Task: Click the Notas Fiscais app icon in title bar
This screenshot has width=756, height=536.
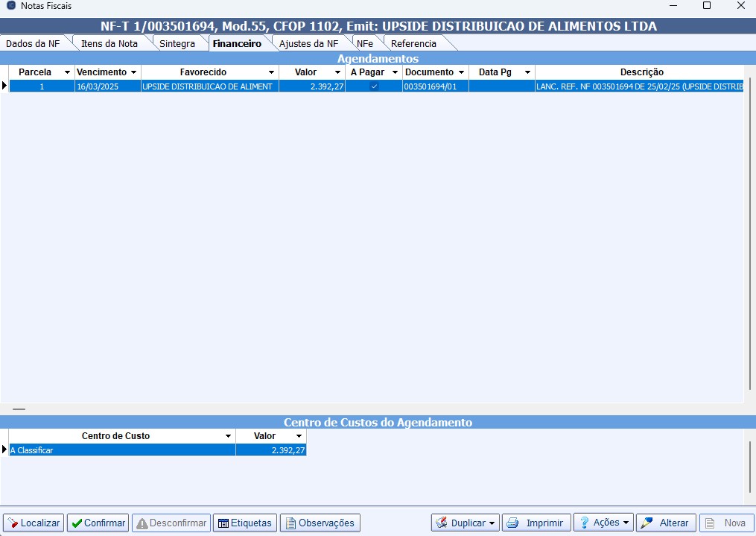Action: click(10, 6)
